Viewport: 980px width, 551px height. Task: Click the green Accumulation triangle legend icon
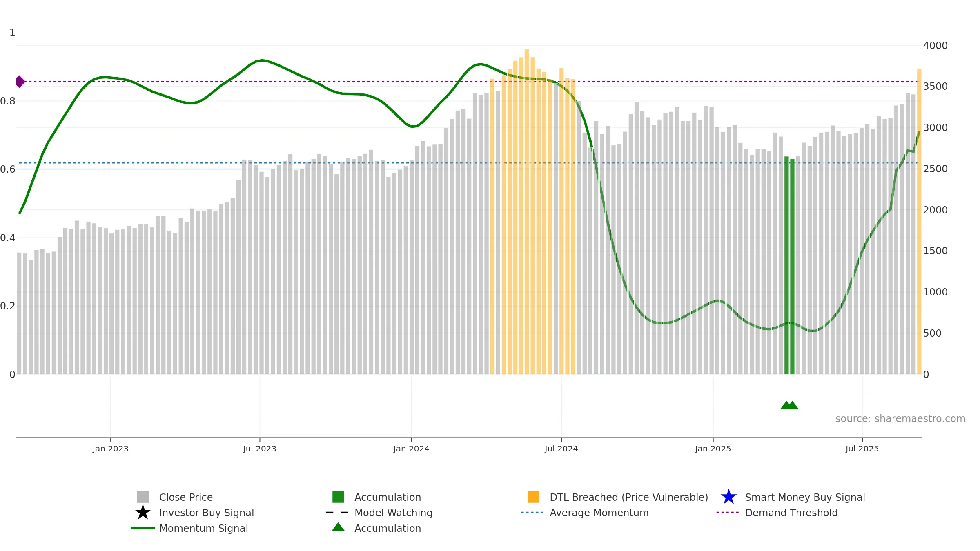click(x=338, y=527)
